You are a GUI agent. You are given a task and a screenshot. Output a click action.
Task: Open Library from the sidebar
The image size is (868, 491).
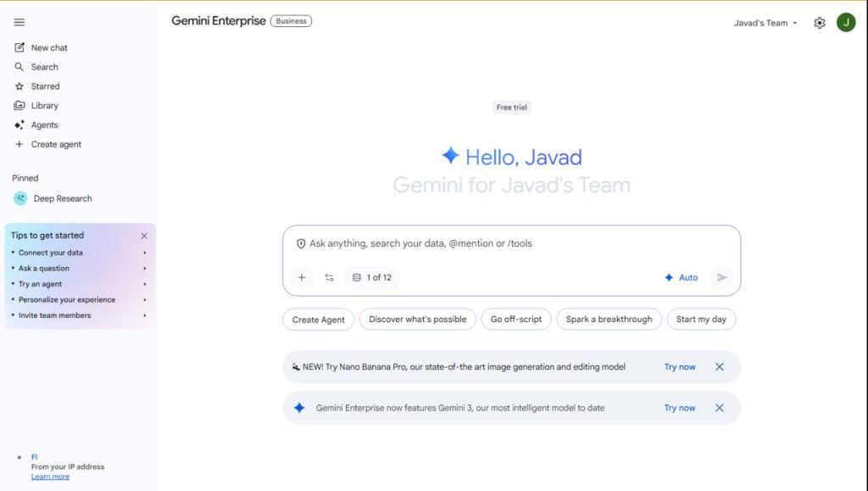click(x=44, y=106)
